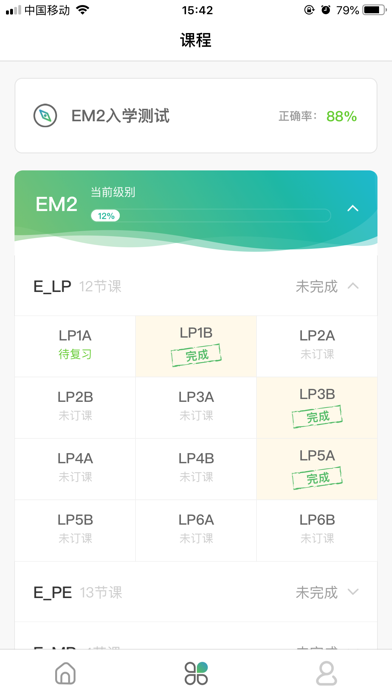
Task: Open the profile person icon tab
Action: [x=326, y=673]
